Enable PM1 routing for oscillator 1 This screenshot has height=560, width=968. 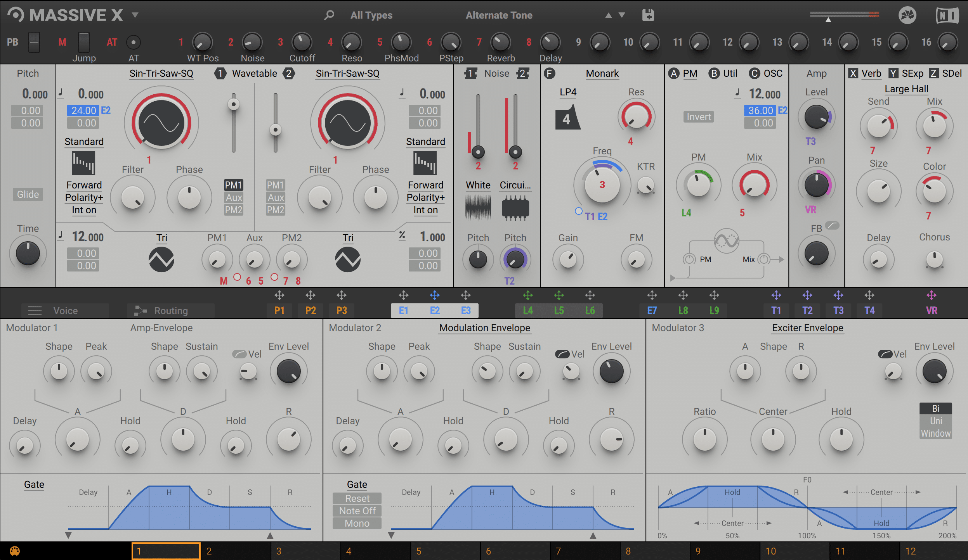coord(234,185)
